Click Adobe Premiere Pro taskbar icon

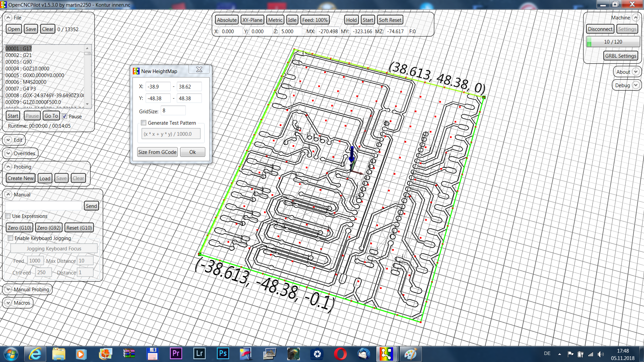coord(176,354)
